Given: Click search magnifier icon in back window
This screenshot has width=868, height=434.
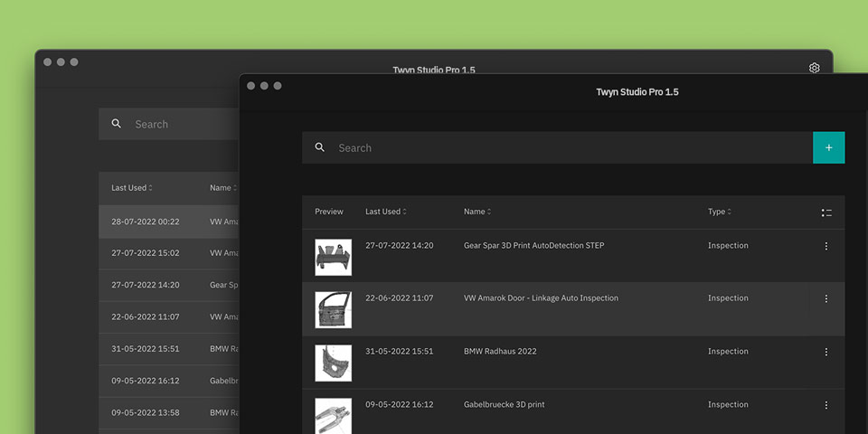Looking at the screenshot, I should 117,124.
